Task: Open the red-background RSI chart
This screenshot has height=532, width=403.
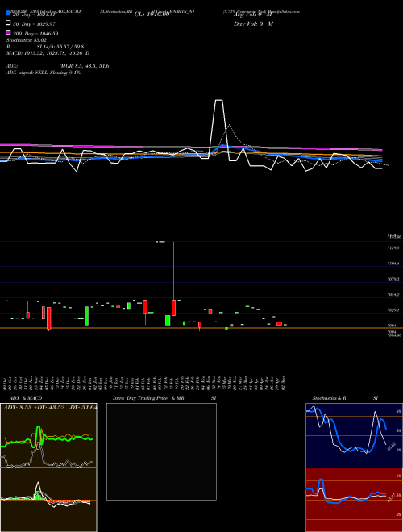Action: click(x=354, y=500)
